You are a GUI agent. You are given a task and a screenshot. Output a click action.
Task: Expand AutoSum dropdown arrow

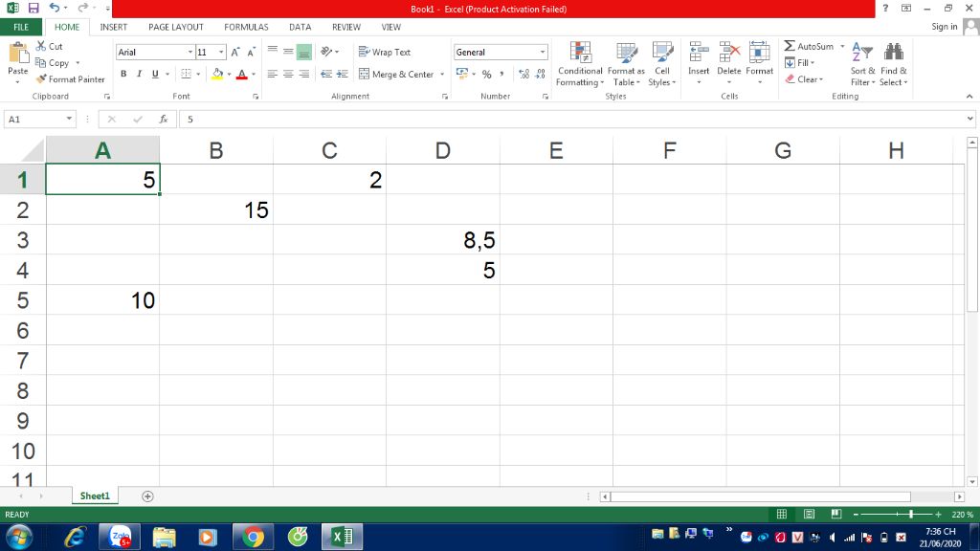point(842,46)
